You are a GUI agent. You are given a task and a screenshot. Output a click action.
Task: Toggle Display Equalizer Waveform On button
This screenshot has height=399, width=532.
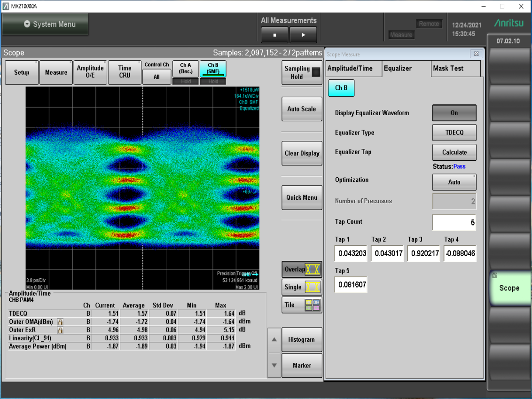pyautogui.click(x=454, y=113)
